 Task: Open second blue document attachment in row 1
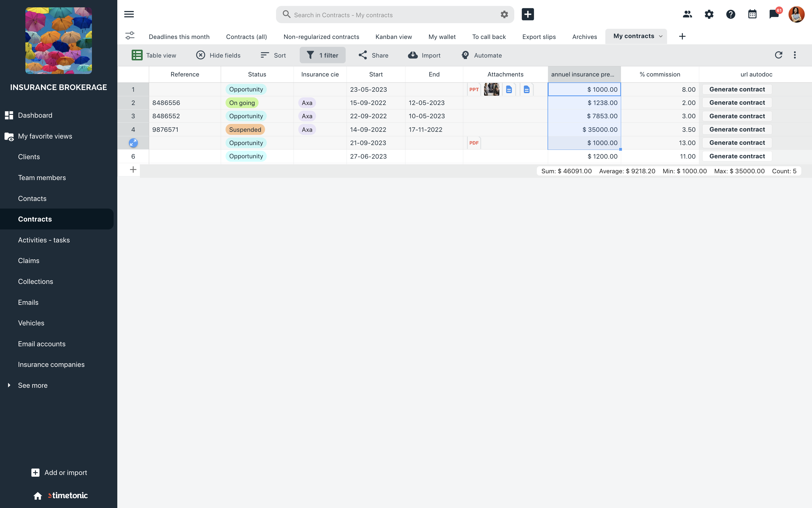click(x=526, y=89)
